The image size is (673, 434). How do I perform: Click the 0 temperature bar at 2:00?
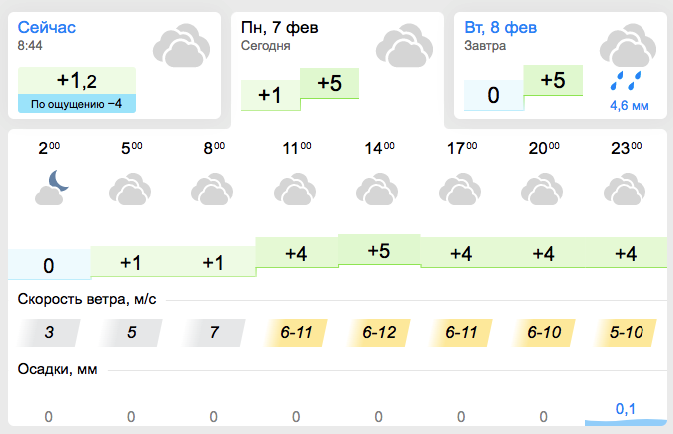[x=49, y=265]
